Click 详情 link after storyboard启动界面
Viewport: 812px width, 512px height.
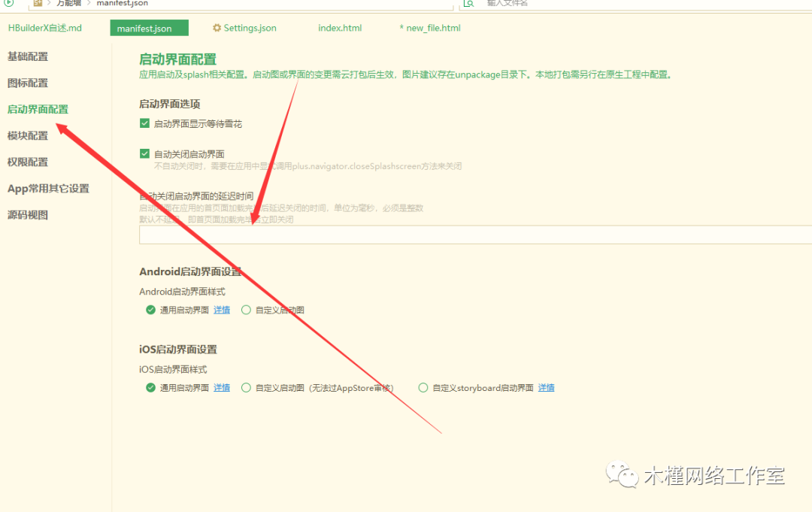pyautogui.click(x=546, y=388)
